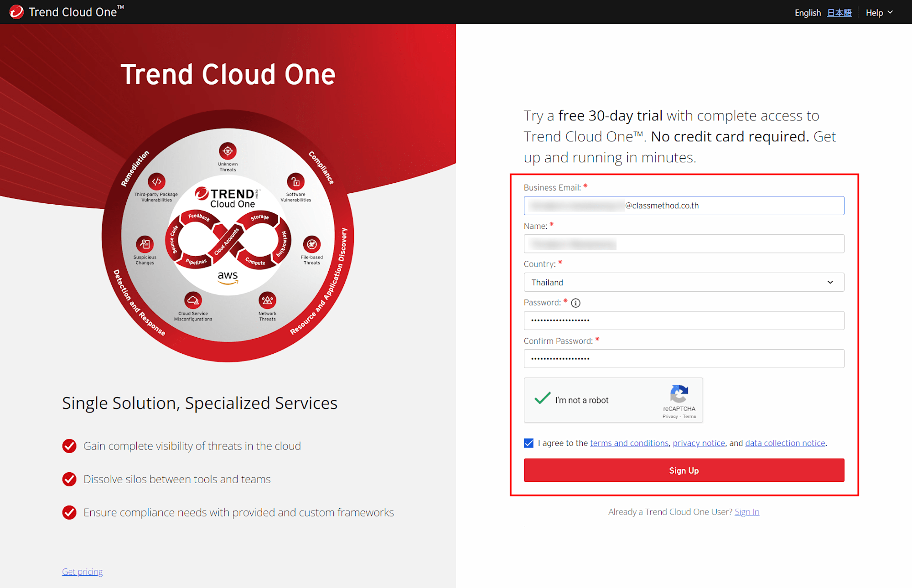Click the 'Storage' label in the infinity diagram
The width and height of the screenshot is (912, 588).
[x=259, y=217]
